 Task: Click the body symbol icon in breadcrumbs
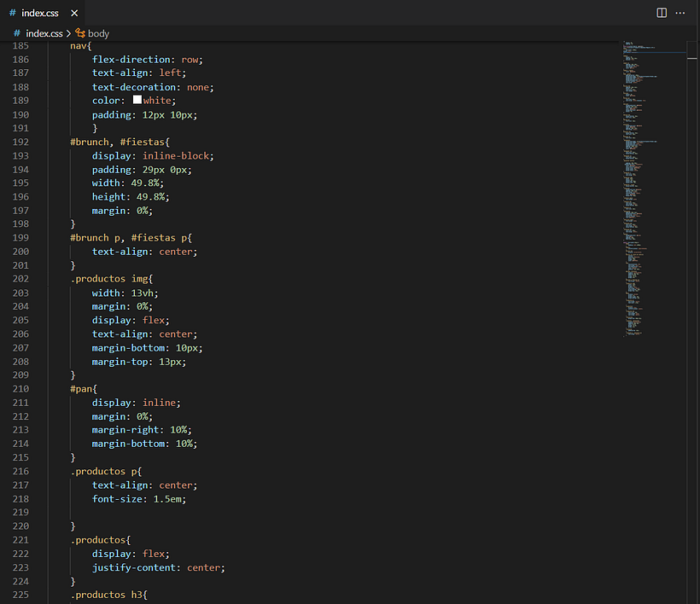coord(80,33)
